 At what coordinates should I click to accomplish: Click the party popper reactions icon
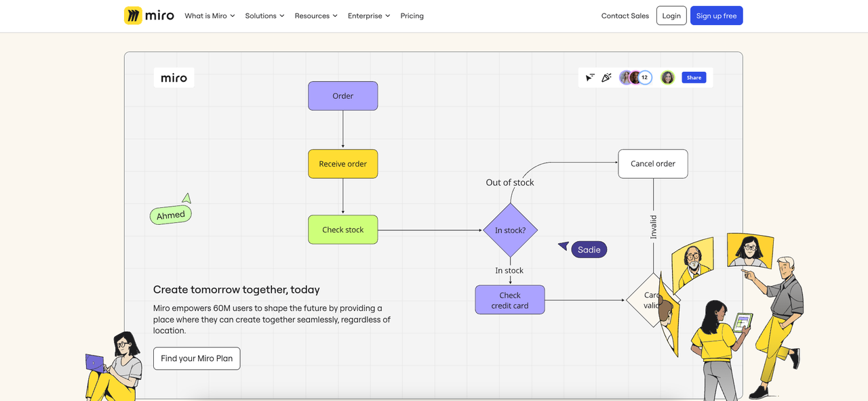point(607,78)
